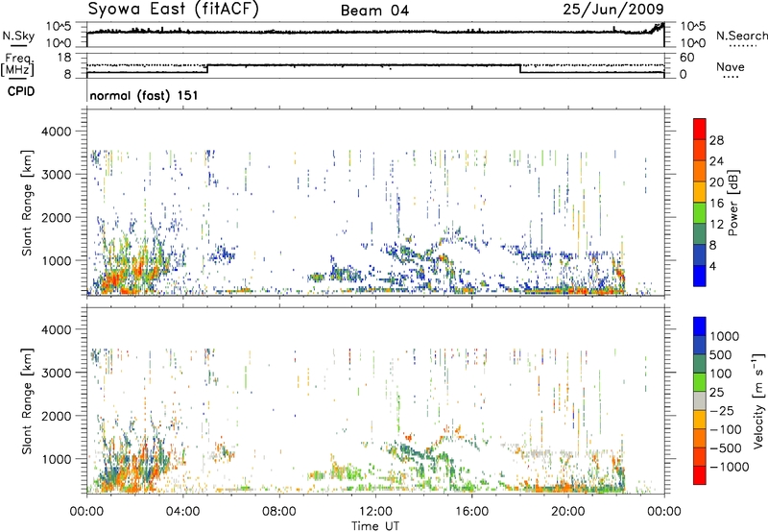Click the "−25" Velocity colorbar tick label

click(x=723, y=411)
